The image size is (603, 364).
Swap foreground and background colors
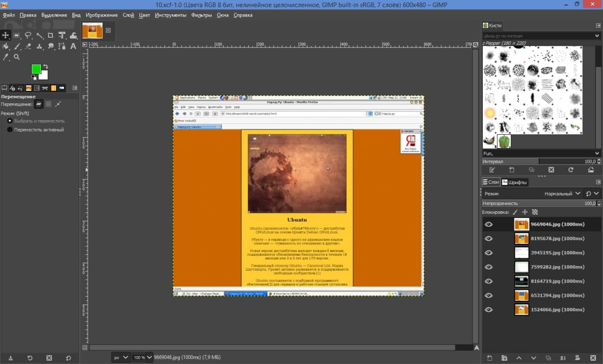point(46,66)
